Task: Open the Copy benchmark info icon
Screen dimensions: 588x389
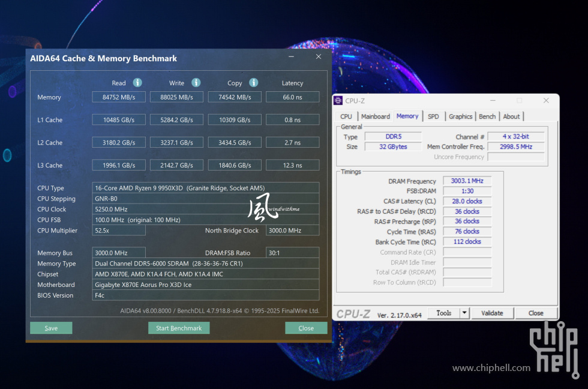Action: click(x=253, y=83)
